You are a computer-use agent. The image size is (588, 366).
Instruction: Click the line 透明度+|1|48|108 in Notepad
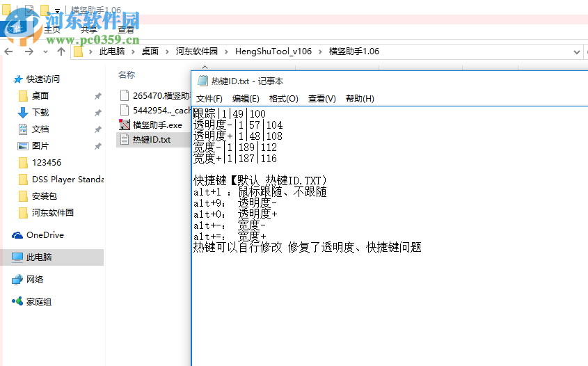tap(238, 136)
